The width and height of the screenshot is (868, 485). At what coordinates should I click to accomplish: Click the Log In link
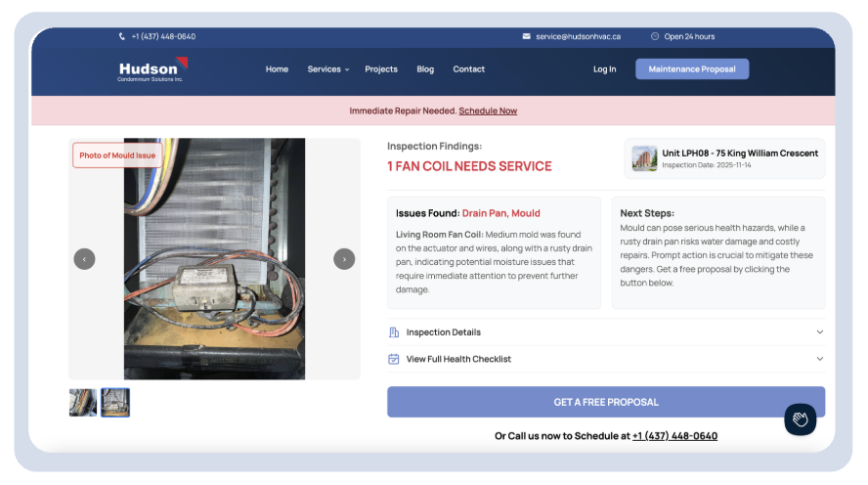[x=604, y=69]
